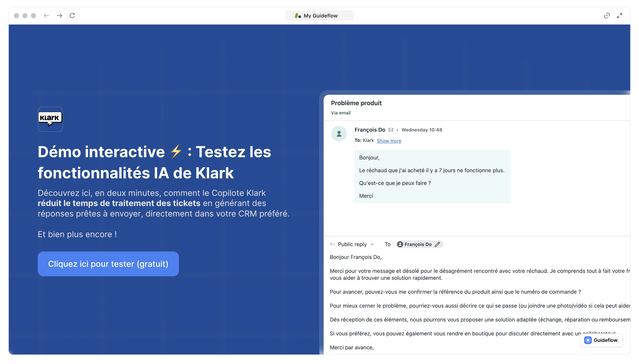Viewport: 639px width, 364px height.
Task: Click 'Cliquez ici pour tester (gratuit)' button
Action: tap(108, 264)
